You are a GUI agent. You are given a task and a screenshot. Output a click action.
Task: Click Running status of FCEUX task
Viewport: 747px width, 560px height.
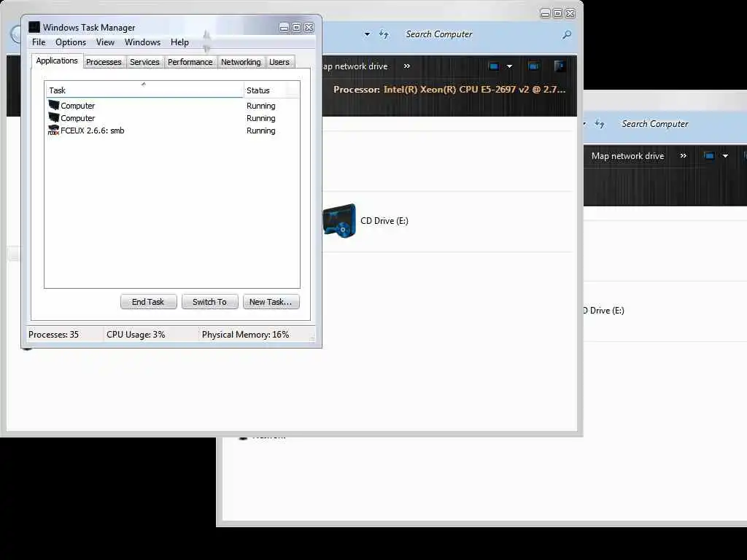(x=260, y=131)
